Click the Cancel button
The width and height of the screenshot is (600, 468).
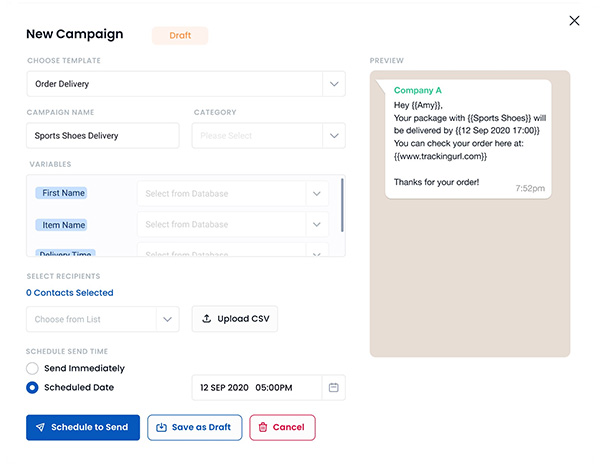click(x=282, y=427)
